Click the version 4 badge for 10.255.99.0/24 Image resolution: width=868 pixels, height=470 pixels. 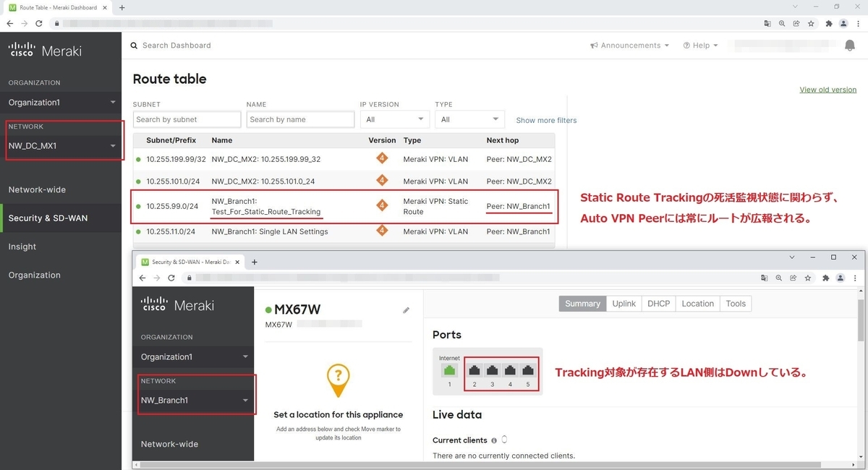(382, 206)
